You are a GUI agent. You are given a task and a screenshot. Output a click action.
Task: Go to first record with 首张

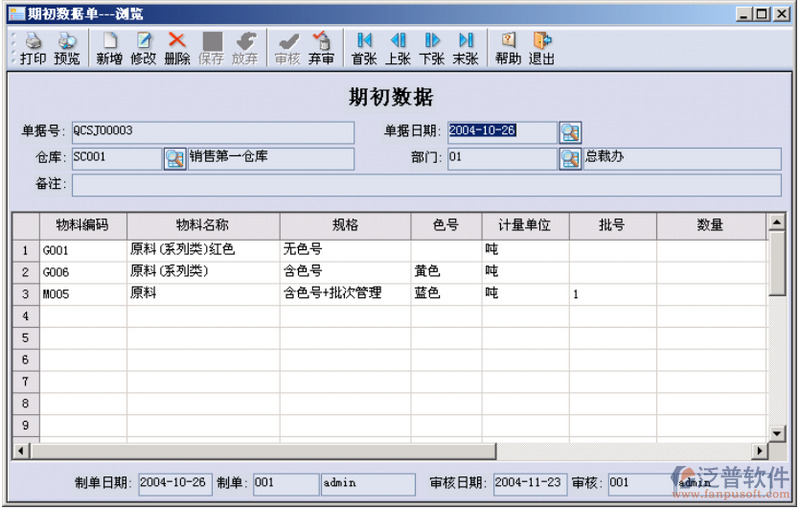click(364, 48)
